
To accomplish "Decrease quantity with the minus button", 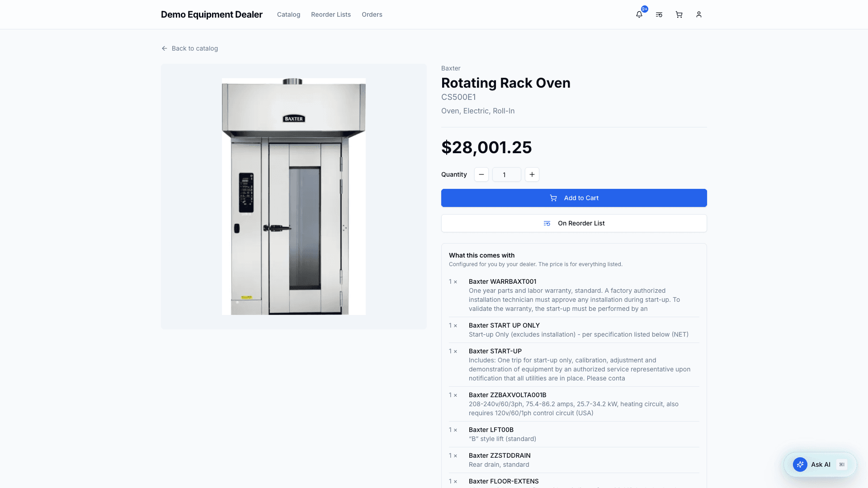I will tap(481, 174).
